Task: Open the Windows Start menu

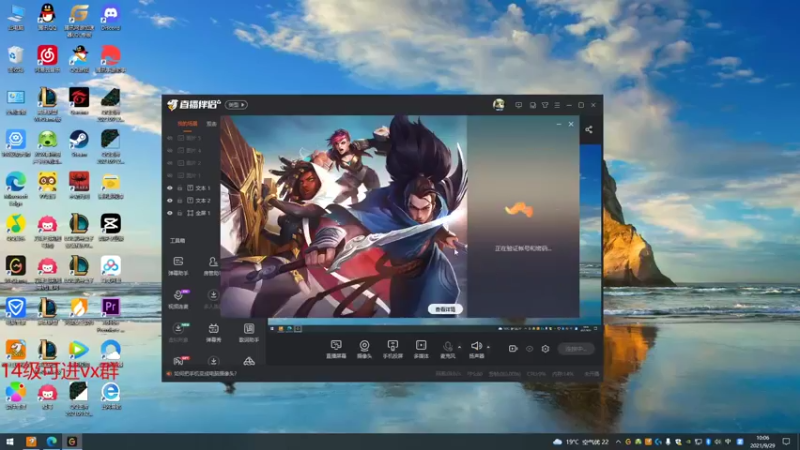Action: 10,441
